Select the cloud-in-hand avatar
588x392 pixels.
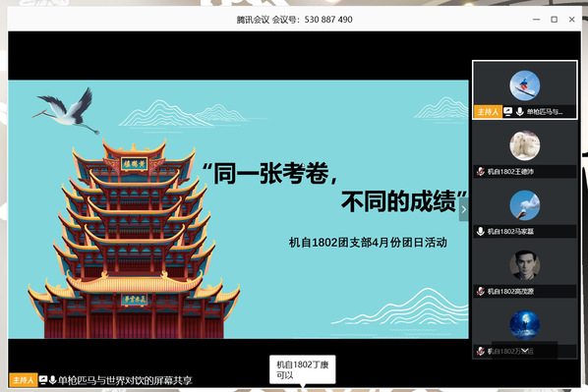tap(525, 205)
